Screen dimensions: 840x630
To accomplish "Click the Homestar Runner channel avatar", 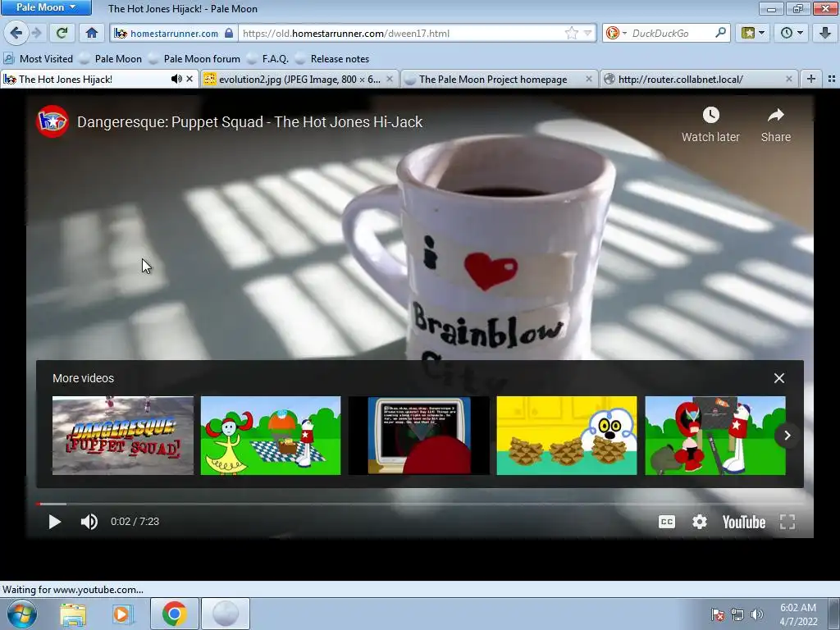I will click(52, 121).
